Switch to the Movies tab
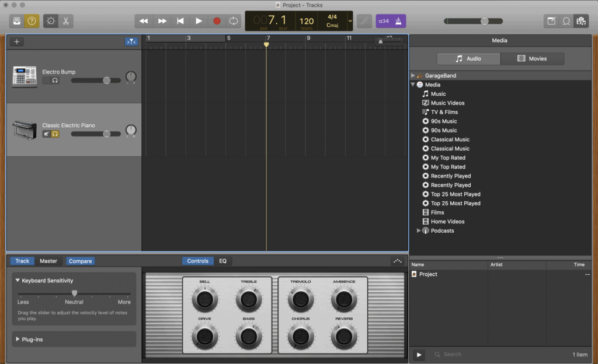This screenshot has height=364, width=598. [x=532, y=58]
